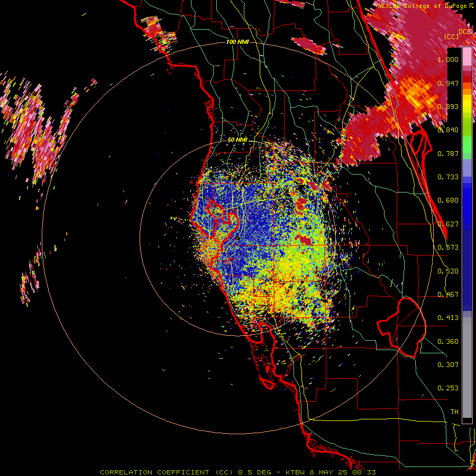This screenshot has width=476, height=476.
Task: Click the 0.467 scale value
Action: 448,295
